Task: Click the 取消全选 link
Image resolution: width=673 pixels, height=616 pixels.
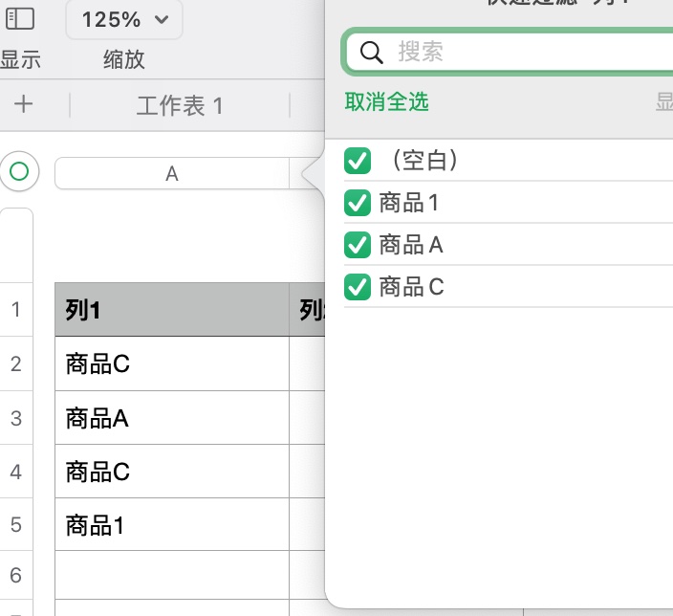Action: pyautogui.click(x=387, y=102)
